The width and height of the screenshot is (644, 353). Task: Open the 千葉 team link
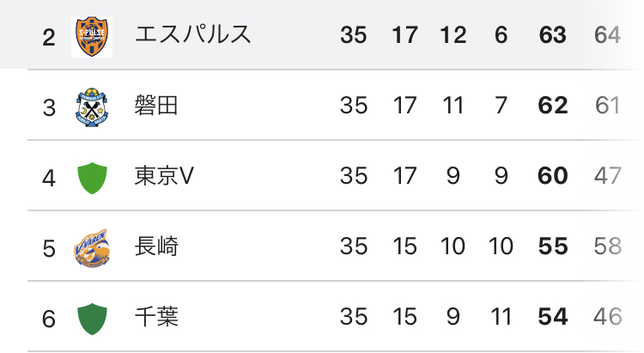click(156, 316)
